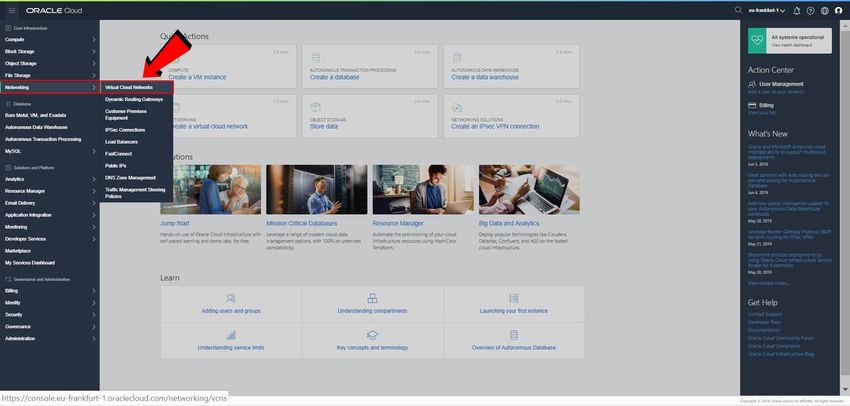Click the Key concepts graduation cap icon
The width and height of the screenshot is (850, 406).
[x=372, y=335]
